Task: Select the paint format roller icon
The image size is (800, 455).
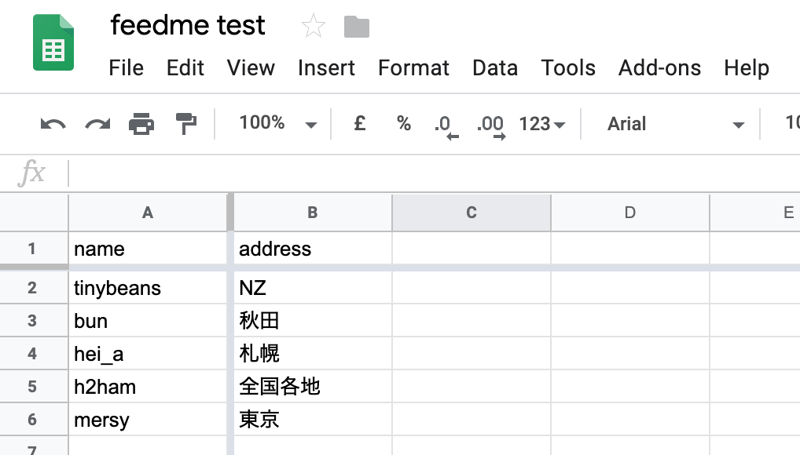Action: point(186,124)
